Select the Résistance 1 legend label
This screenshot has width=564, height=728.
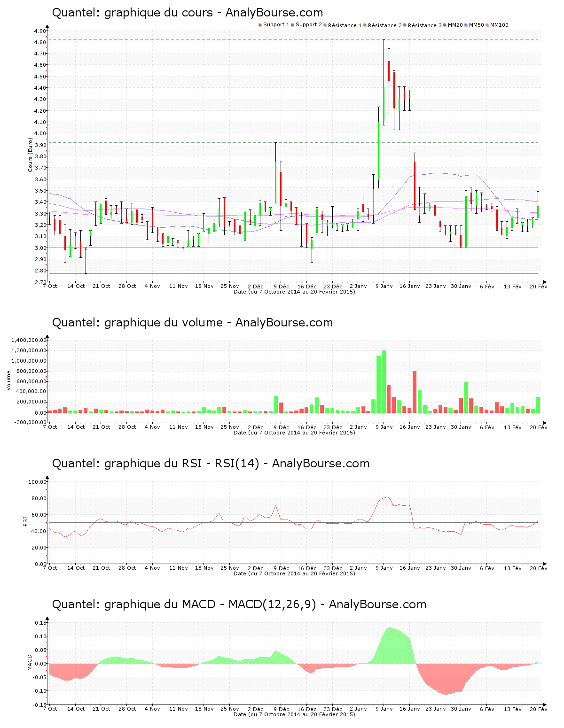click(x=345, y=25)
